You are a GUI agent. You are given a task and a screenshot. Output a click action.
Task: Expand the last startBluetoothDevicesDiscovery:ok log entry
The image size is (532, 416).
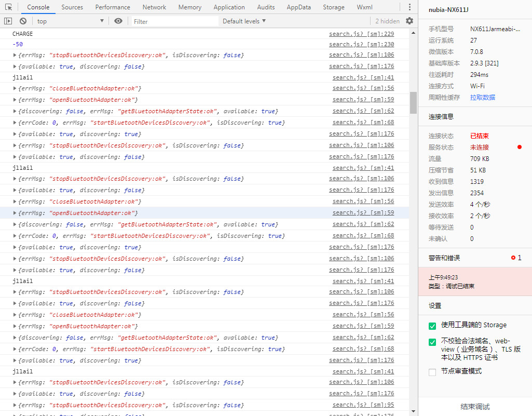pos(15,349)
